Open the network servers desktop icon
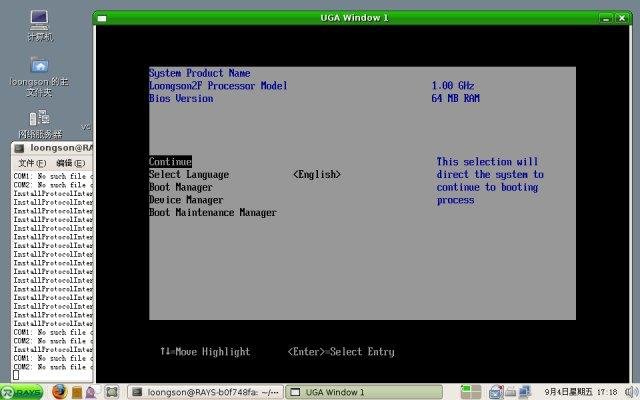640x400 pixels. 40,123
